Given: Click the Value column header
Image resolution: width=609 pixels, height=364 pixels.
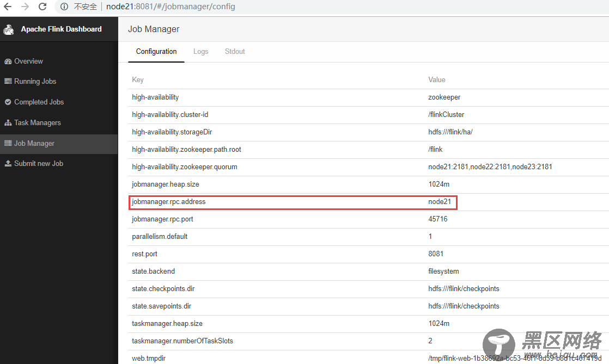Looking at the screenshot, I should 436,79.
